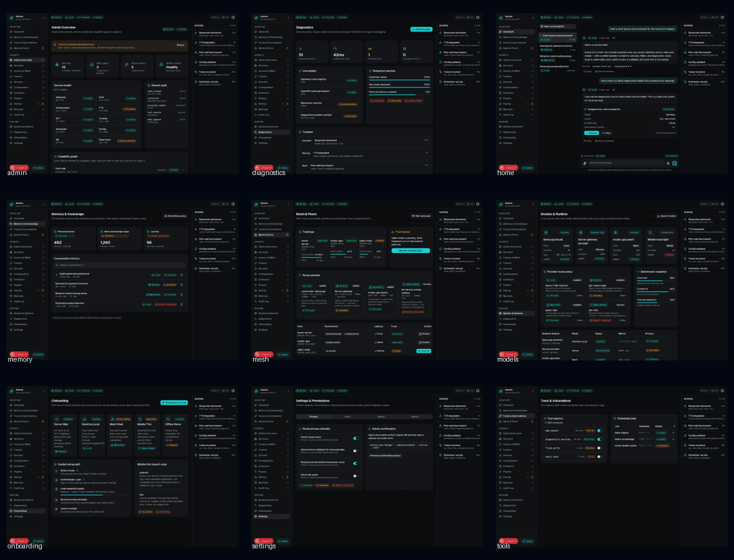
Task: Click the Cold start benchmark bar in models
Action: click(x=655, y=281)
